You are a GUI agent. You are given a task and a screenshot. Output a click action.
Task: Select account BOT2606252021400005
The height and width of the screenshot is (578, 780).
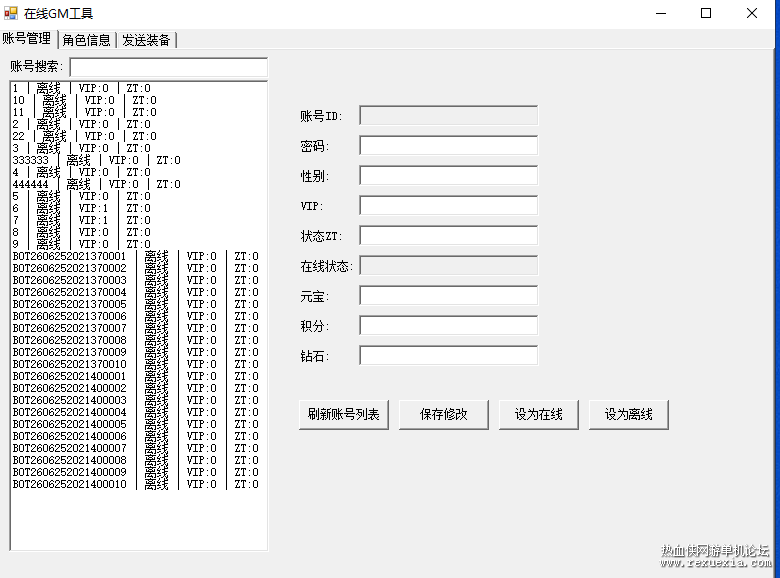(x=138, y=424)
